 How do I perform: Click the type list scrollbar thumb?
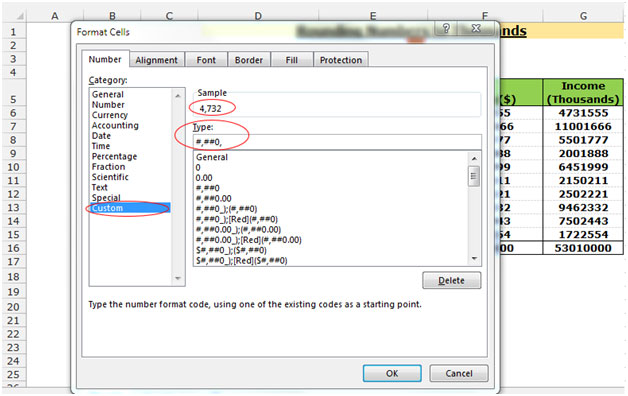[474, 176]
